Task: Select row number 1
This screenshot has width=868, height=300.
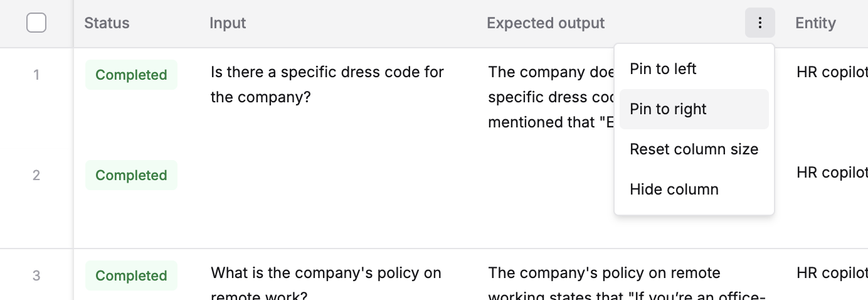Action: tap(36, 75)
